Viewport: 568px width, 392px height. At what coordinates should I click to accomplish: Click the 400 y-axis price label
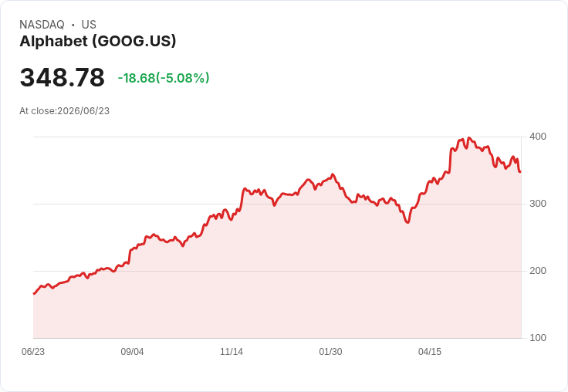point(538,137)
